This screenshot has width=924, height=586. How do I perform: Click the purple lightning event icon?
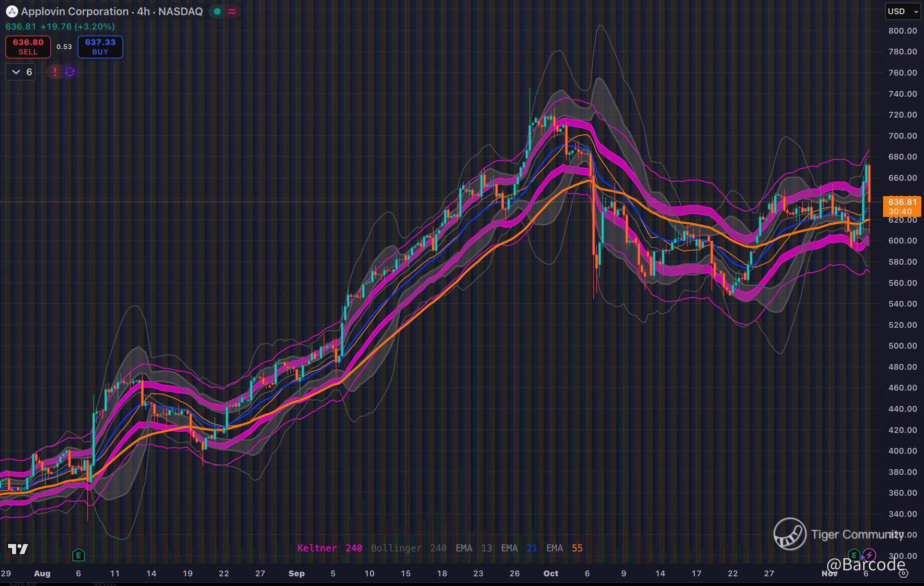tap(869, 554)
